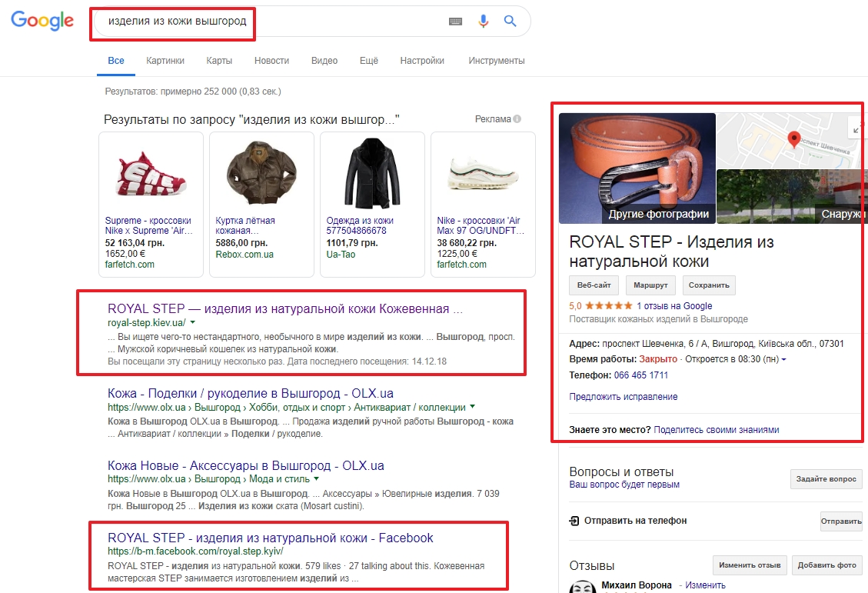The height and width of the screenshot is (593, 868).
Task: Start voice search with the microphone icon
Action: (484, 21)
